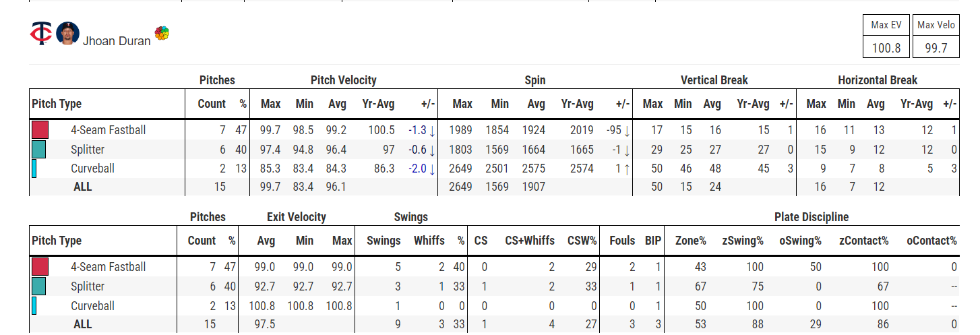Click red 4-Seam Fastball swatch in velocity table
This screenshot has height=335, width=980.
40,129
